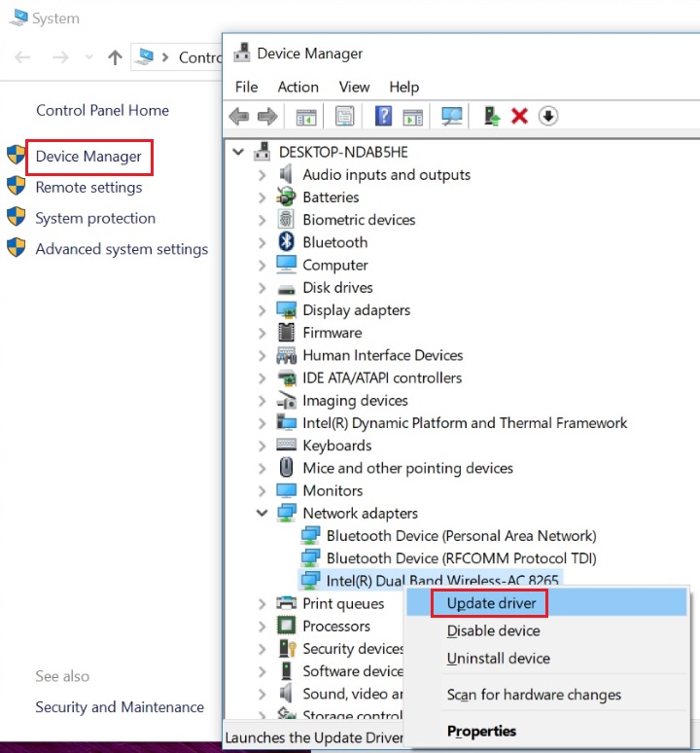Viewport: 700px width, 753px height.
Task: Click the blue Help question mark icon
Action: coord(383,116)
